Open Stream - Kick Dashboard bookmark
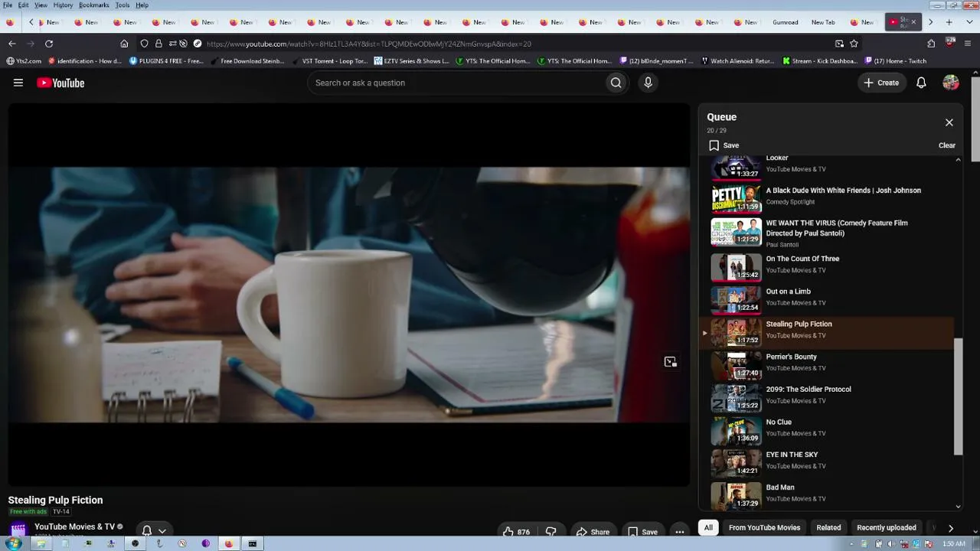Screen dimensions: 980x551 [819, 61]
